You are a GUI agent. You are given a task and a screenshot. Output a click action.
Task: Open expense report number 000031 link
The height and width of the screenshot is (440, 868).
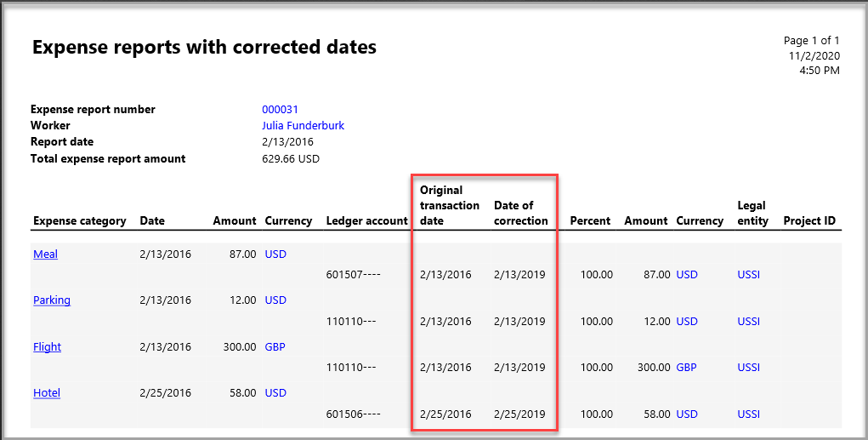[x=280, y=110]
